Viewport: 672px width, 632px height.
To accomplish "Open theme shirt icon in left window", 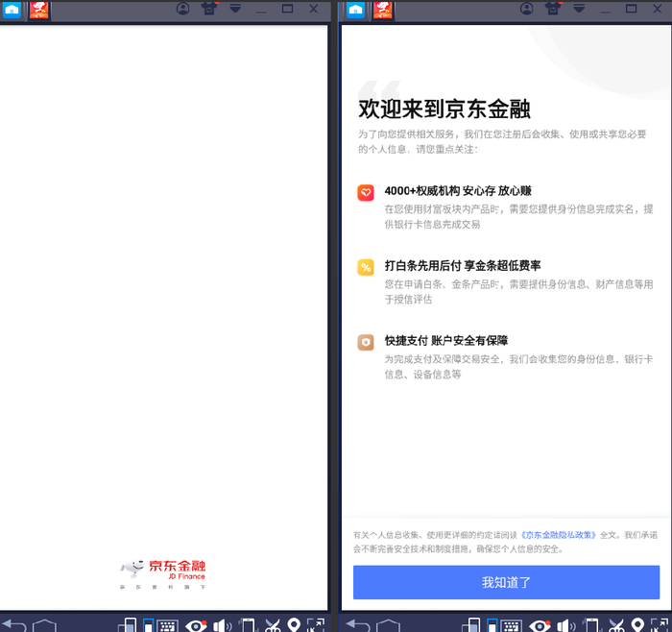I will point(209,9).
